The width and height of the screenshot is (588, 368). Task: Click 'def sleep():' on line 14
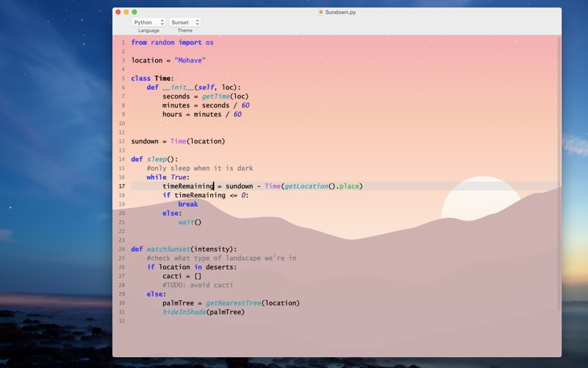[x=154, y=159]
